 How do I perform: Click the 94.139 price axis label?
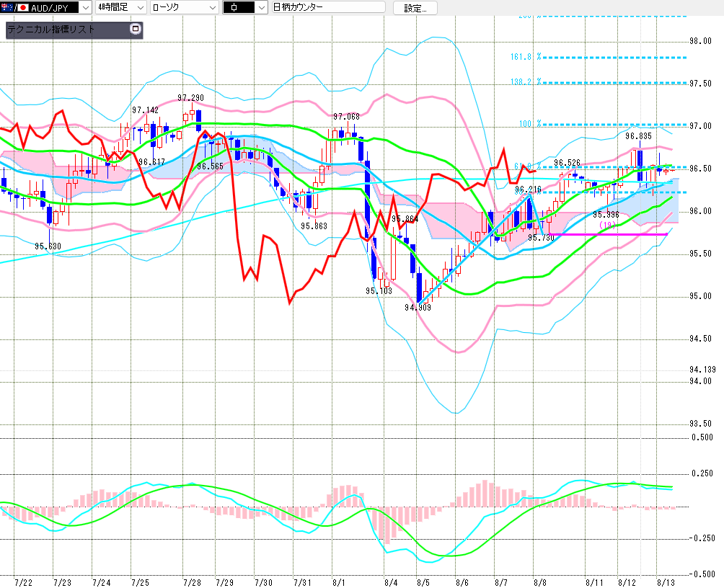[703, 369]
